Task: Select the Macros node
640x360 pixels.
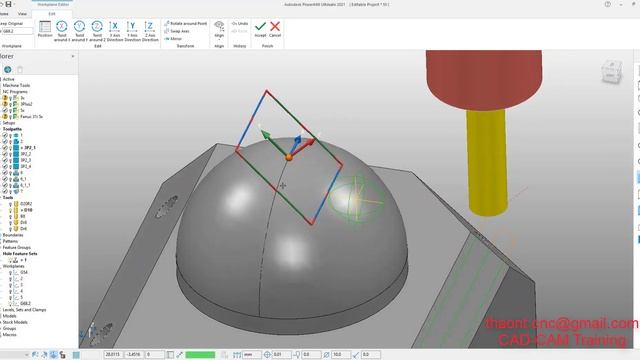Action: point(9,335)
